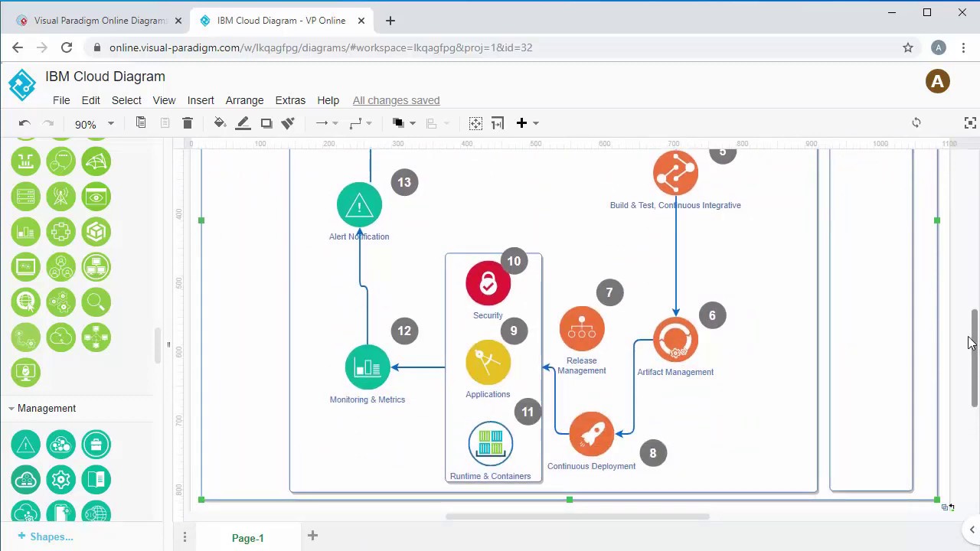Viewport: 980px width, 551px height.
Task: Pick the green 3D cube palette shape
Action: (96, 232)
